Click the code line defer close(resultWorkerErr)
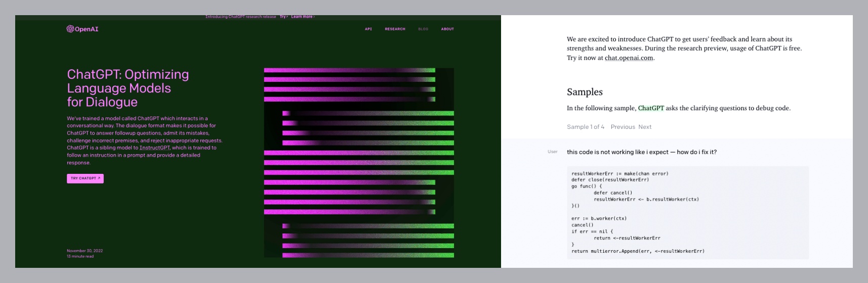 tap(610, 180)
